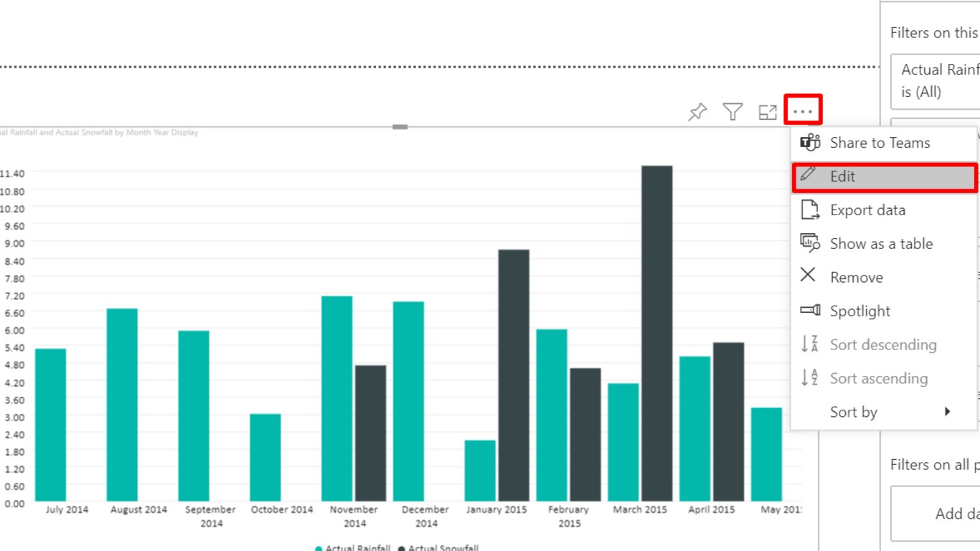Open the filter funnel icon on the visual

732,112
